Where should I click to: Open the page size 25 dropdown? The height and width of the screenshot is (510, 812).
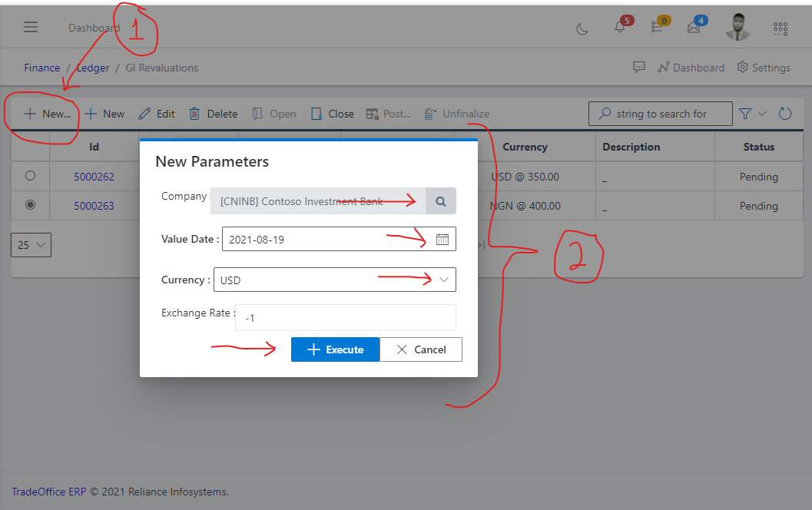point(31,245)
